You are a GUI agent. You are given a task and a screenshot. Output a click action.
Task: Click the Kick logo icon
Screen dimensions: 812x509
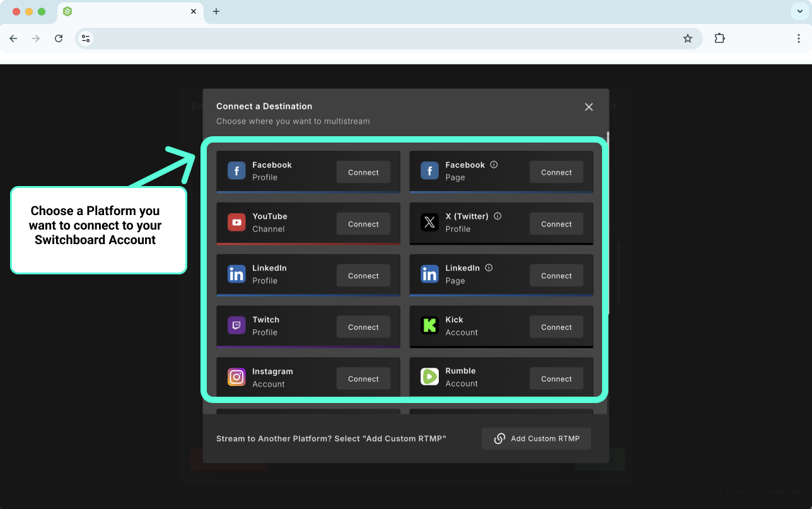point(429,326)
